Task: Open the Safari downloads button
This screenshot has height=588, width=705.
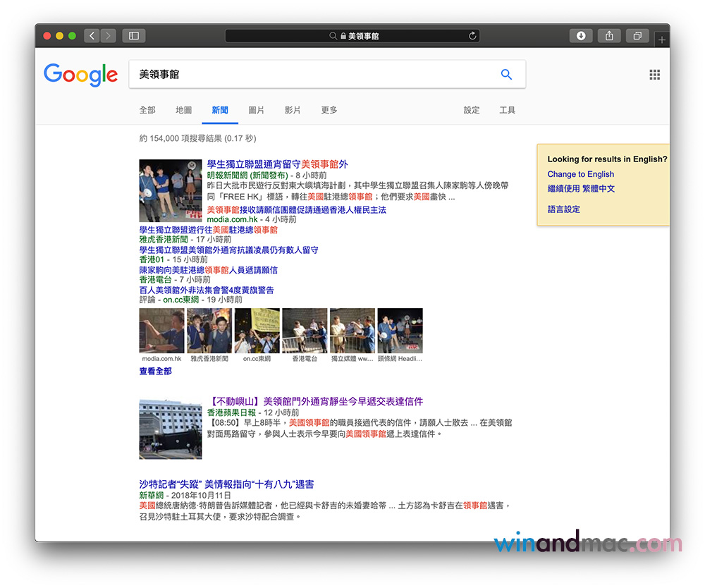Action: click(x=581, y=35)
